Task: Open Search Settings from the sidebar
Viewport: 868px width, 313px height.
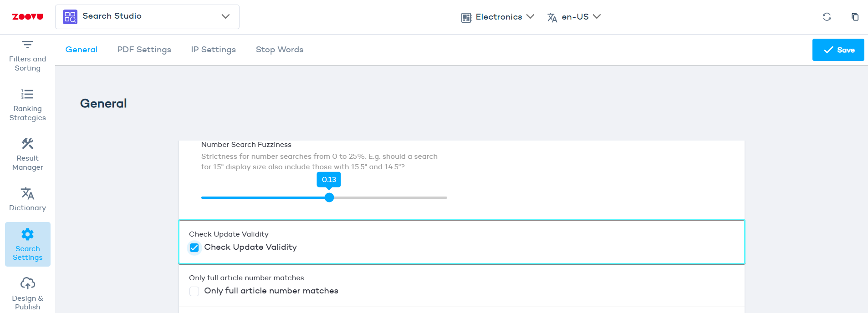Action: (x=27, y=244)
